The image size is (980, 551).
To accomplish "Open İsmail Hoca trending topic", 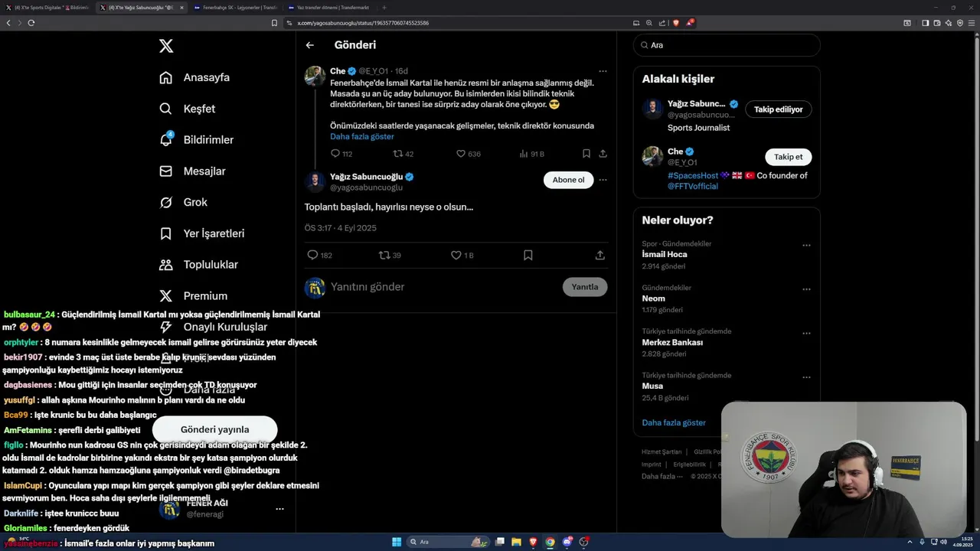I will (x=665, y=254).
